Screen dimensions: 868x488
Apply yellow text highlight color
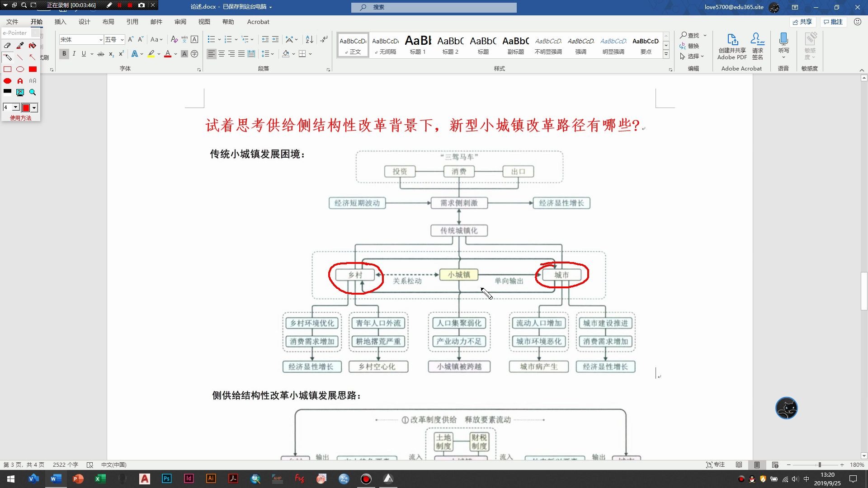point(151,54)
